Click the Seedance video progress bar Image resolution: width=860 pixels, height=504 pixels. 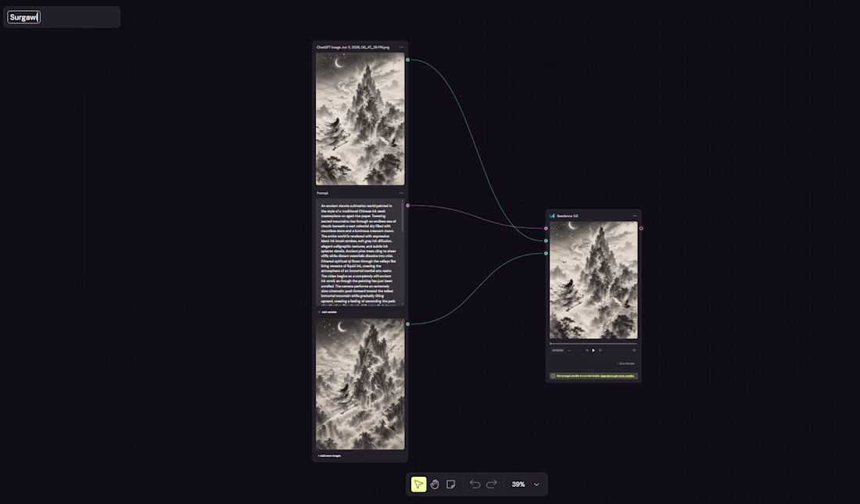click(x=593, y=344)
